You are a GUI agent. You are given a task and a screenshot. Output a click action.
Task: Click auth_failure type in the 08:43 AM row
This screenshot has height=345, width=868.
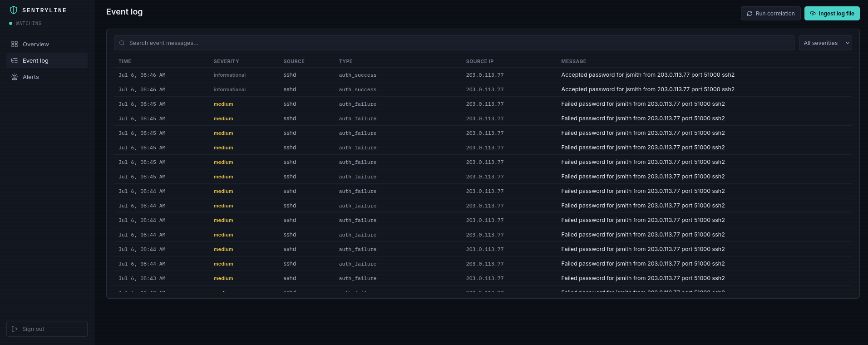click(357, 278)
